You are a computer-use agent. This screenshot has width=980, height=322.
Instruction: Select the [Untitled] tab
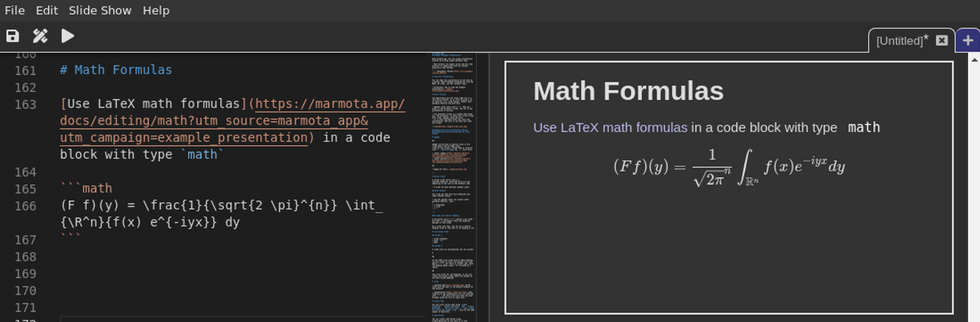(x=902, y=41)
